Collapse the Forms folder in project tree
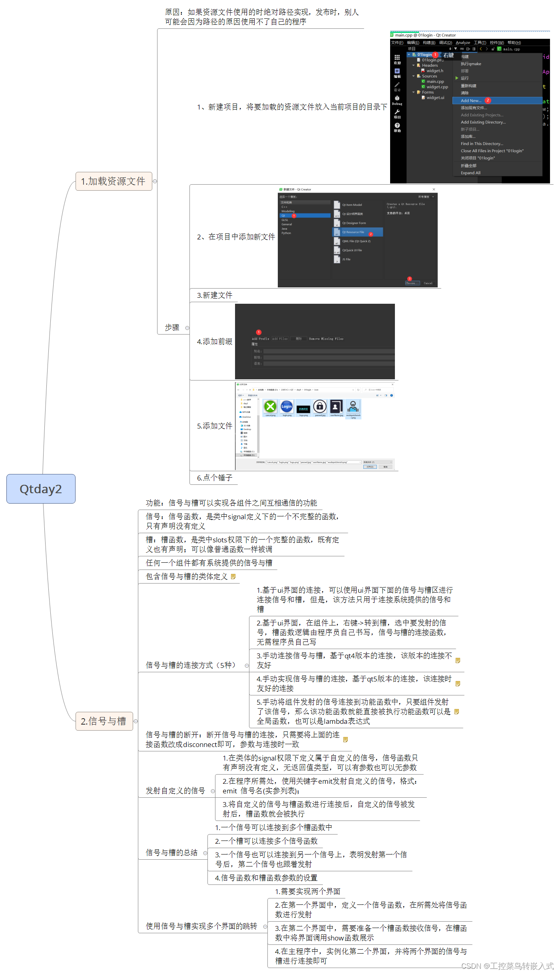Viewport: 560px width, 974px height. click(x=414, y=92)
